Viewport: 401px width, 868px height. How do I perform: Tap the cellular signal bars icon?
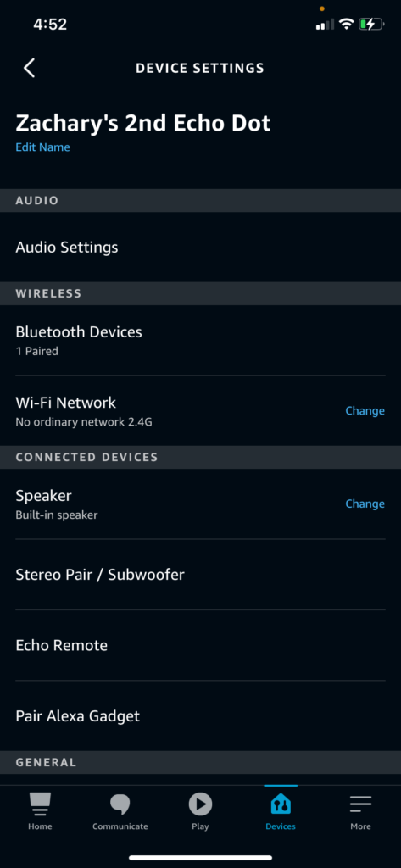pyautogui.click(x=325, y=24)
